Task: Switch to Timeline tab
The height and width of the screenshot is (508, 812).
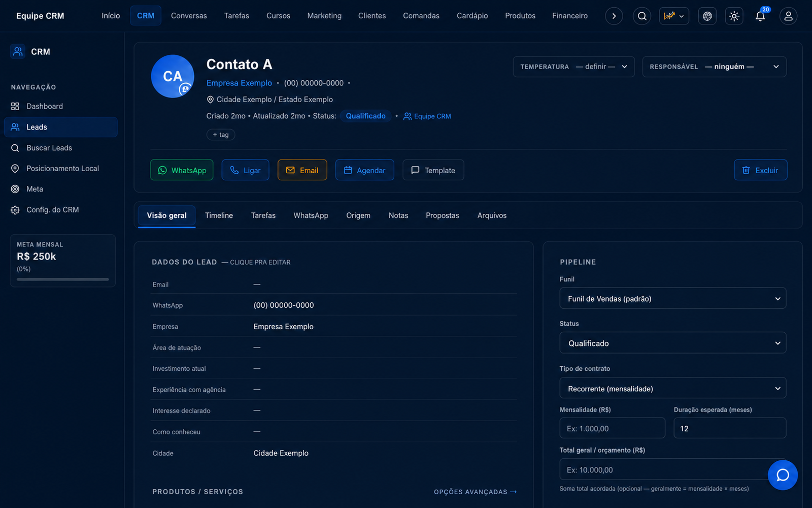Action: 219,215
